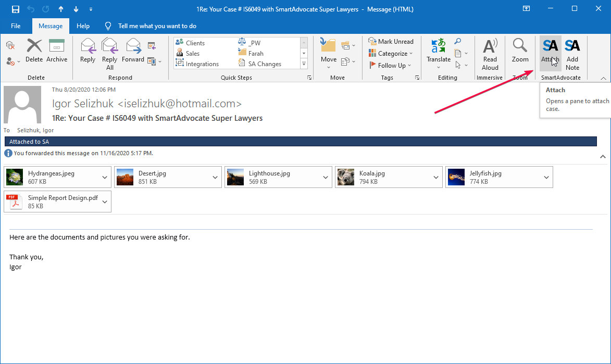Archive the email message
The height and width of the screenshot is (364, 611).
point(57,51)
